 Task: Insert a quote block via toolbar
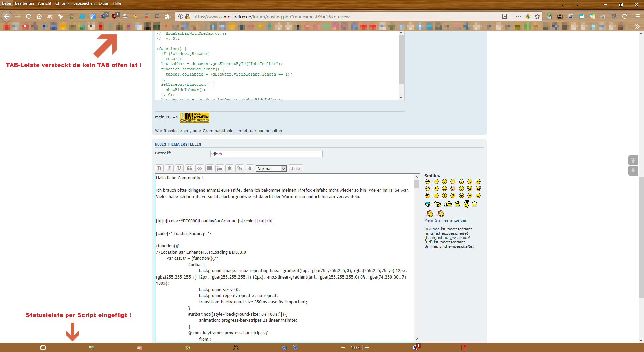[x=189, y=168]
